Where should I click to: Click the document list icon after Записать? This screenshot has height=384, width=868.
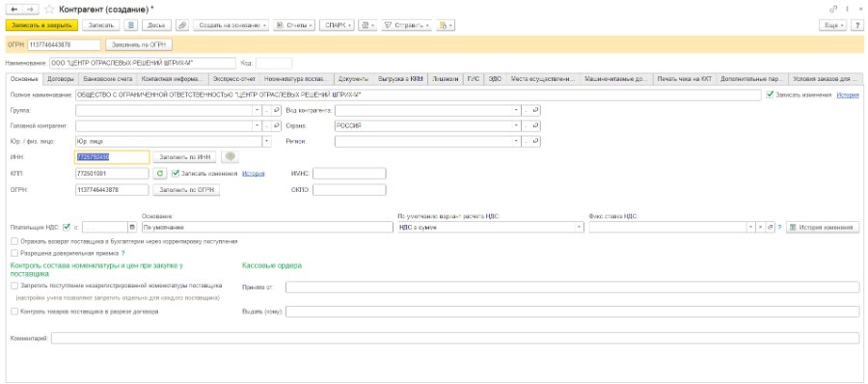pyautogui.click(x=130, y=25)
